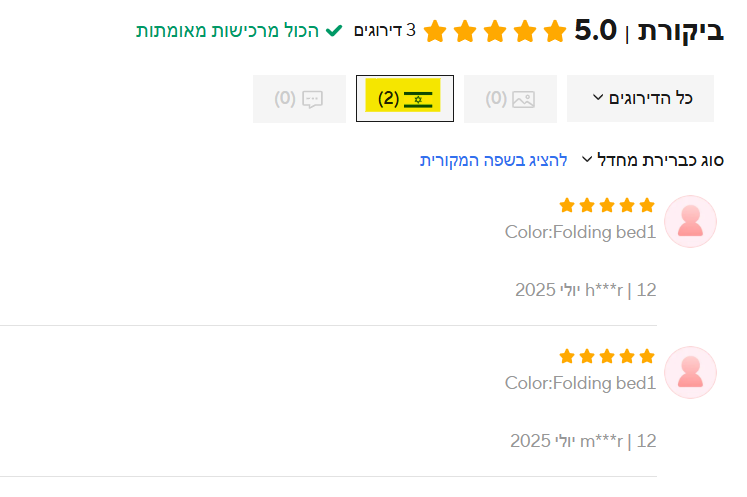Viewport: 747px width, 497px height.
Task: Click first review's Color:Folding bed1 text
Action: click(580, 233)
